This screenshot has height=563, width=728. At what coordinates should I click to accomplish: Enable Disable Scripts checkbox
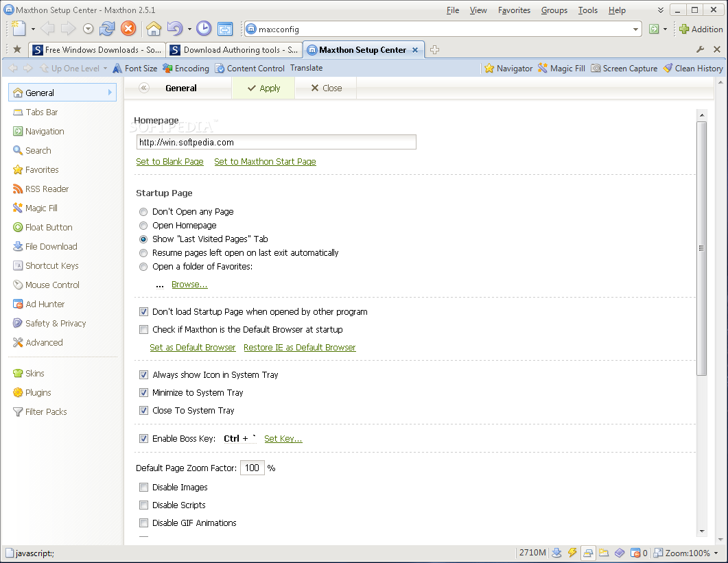click(144, 505)
